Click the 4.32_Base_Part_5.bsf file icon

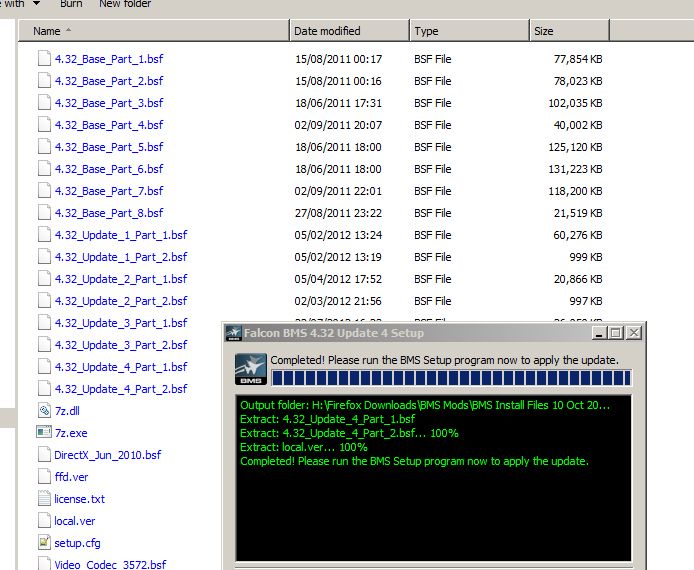[44, 147]
